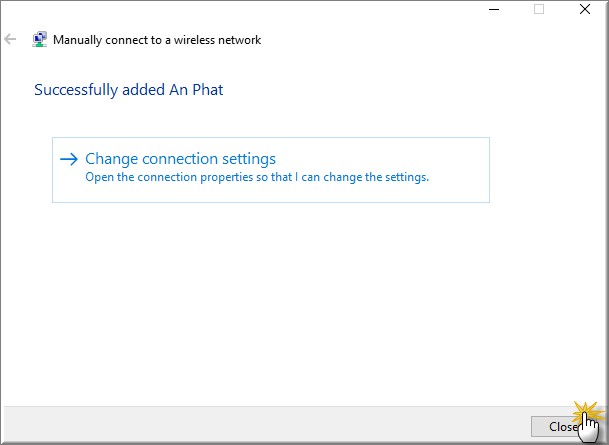
Task: Click the 'Manually connect to a wireless network' title
Action: 157,40
